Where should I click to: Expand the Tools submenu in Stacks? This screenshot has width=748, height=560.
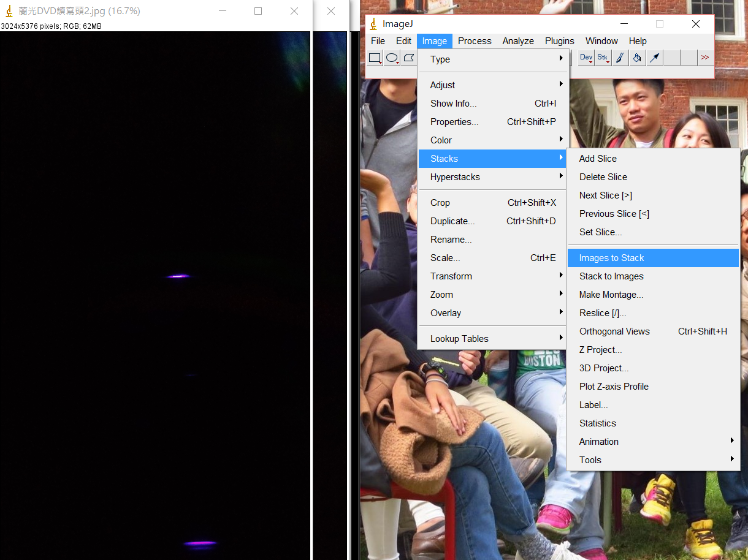pos(654,460)
